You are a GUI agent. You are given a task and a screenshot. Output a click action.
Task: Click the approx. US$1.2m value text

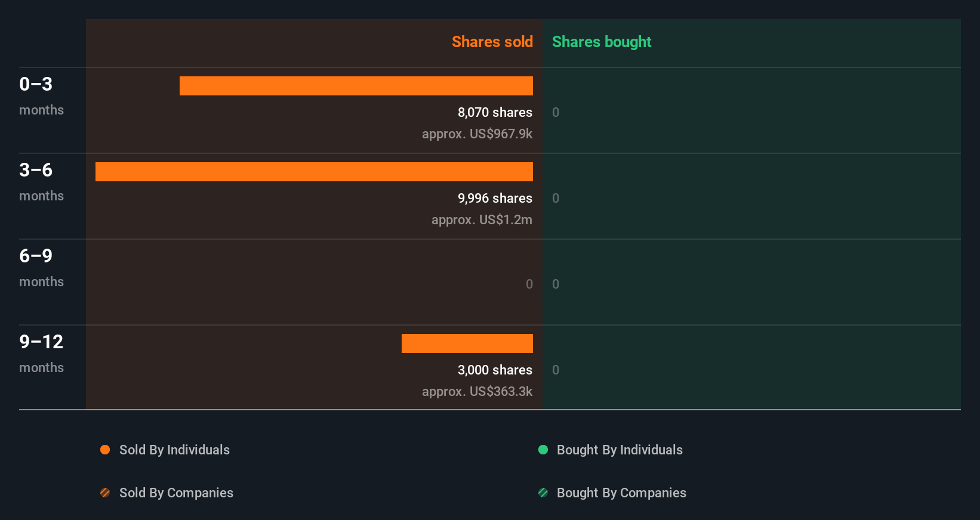(x=482, y=219)
